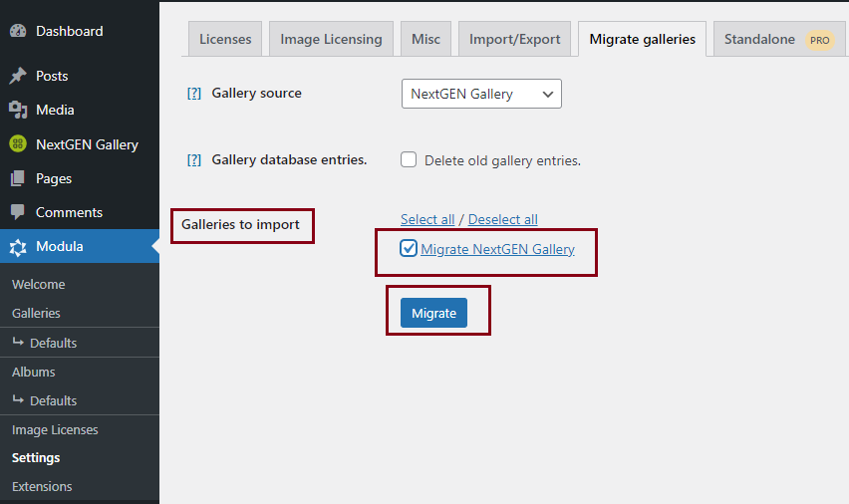Click help icon beside Gallery database entries
Image resolution: width=849 pixels, height=504 pixels.
pyautogui.click(x=194, y=160)
